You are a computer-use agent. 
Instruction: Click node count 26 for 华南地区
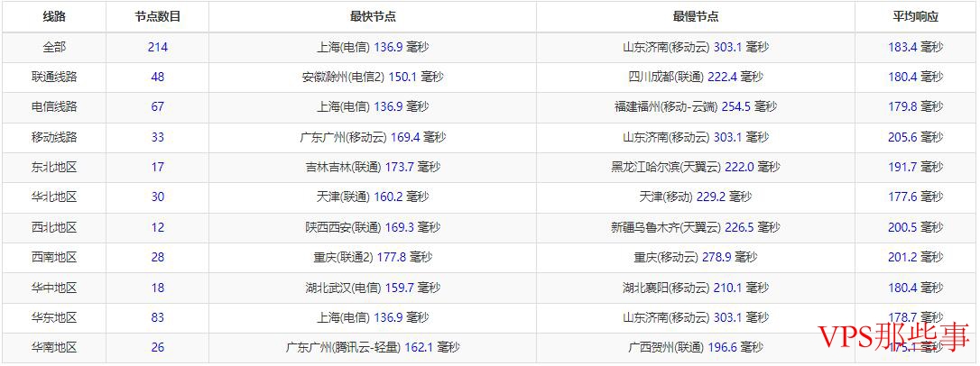(158, 347)
